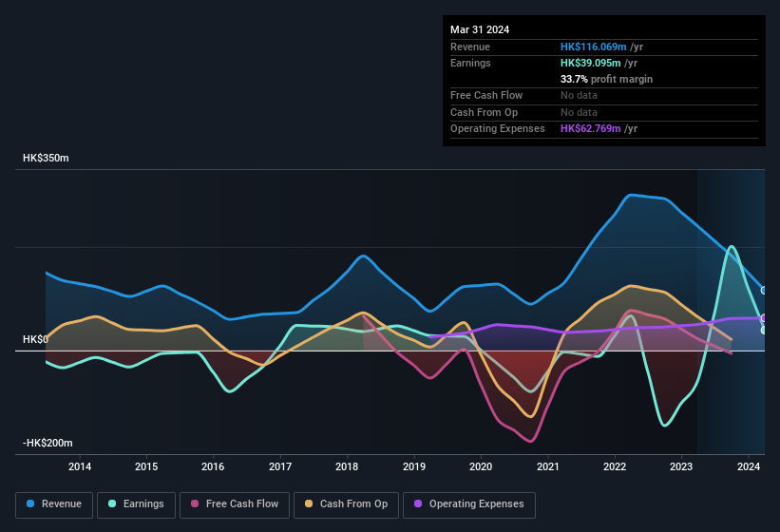The width and height of the screenshot is (780, 532).
Task: Toggle the Operating Expenses legend button
Action: 468,504
